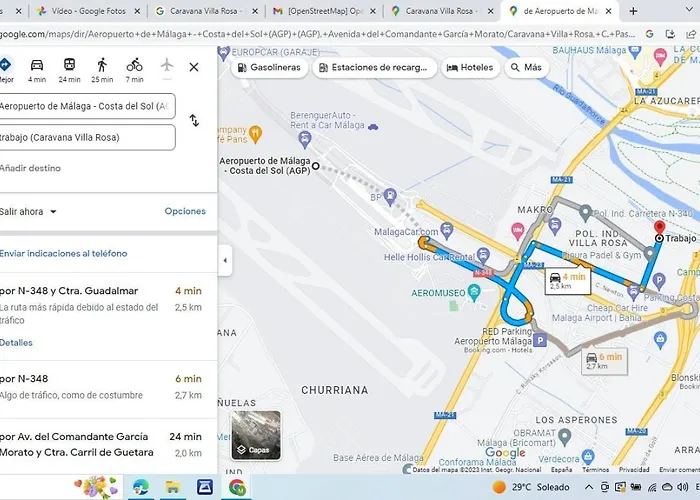The height and width of the screenshot is (500, 700).
Task: Click the install app icon in address bar
Action: 670,34
